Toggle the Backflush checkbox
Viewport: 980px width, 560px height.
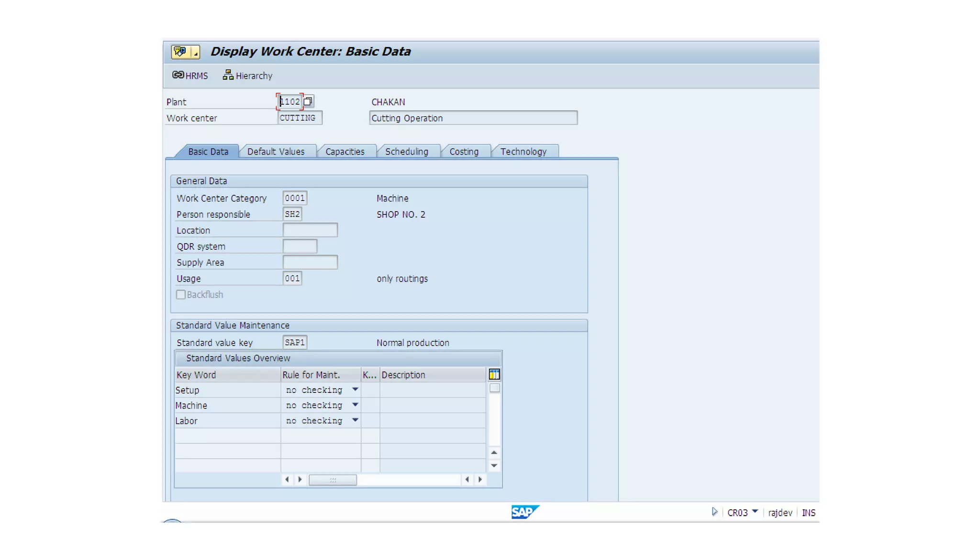coord(181,295)
